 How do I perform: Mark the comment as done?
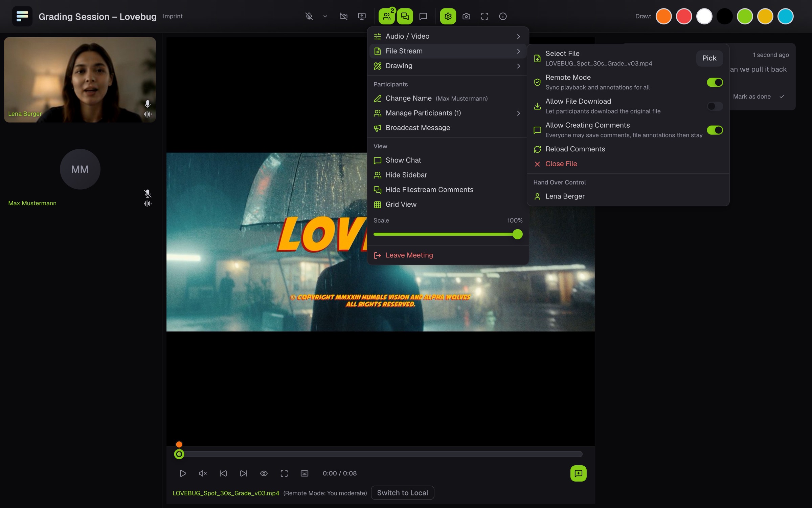[759, 97]
